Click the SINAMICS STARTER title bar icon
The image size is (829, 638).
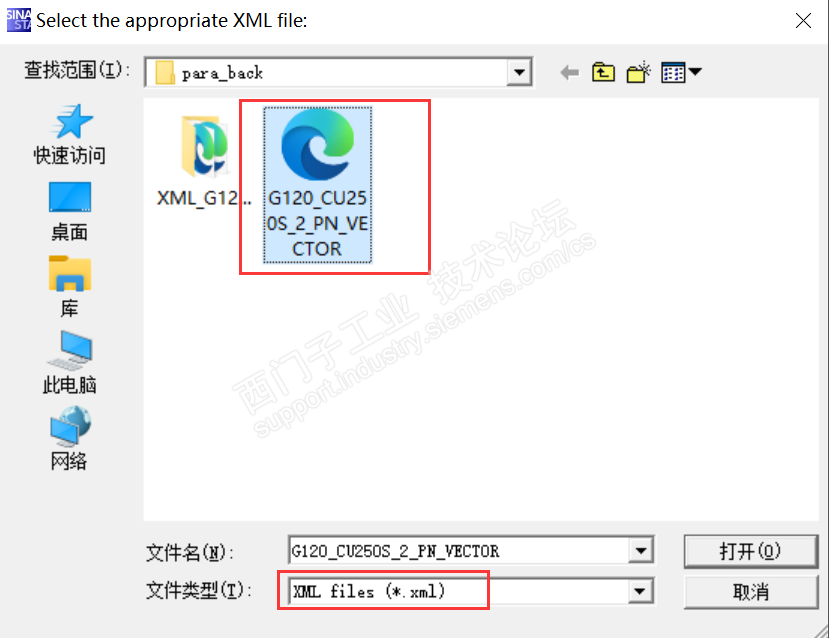coord(19,20)
